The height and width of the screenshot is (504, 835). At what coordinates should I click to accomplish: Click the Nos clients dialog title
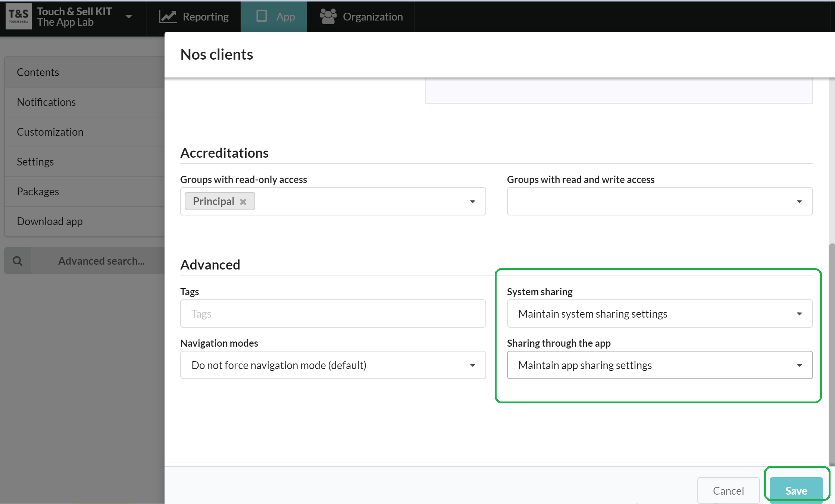tap(217, 54)
